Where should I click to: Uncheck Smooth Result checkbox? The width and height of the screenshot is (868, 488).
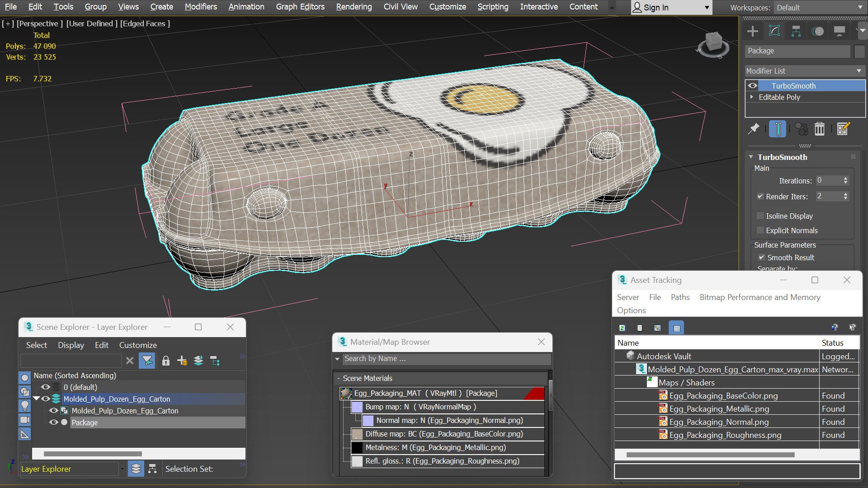(x=762, y=258)
